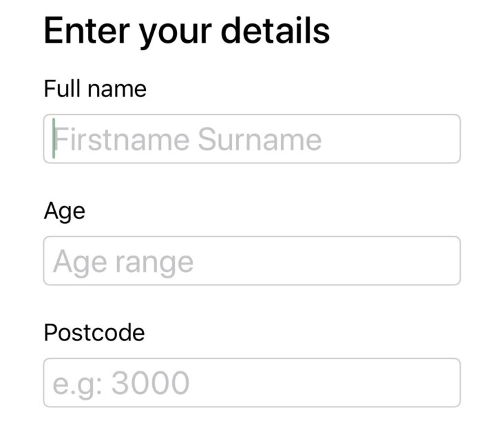Viewport: 504px width, 421px height.
Task: Click the Full name input field
Action: click(x=251, y=139)
